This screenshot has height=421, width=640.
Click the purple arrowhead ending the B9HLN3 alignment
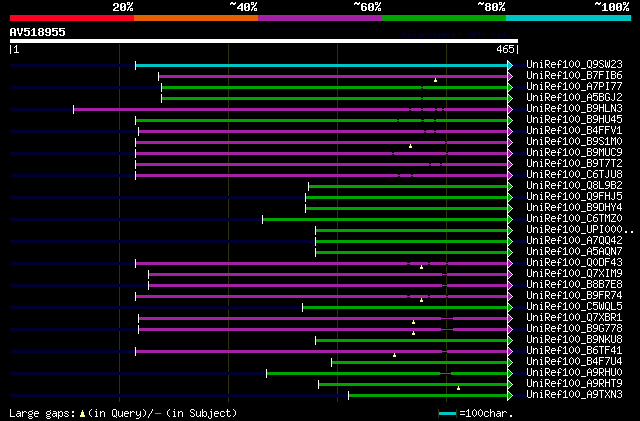[510, 109]
